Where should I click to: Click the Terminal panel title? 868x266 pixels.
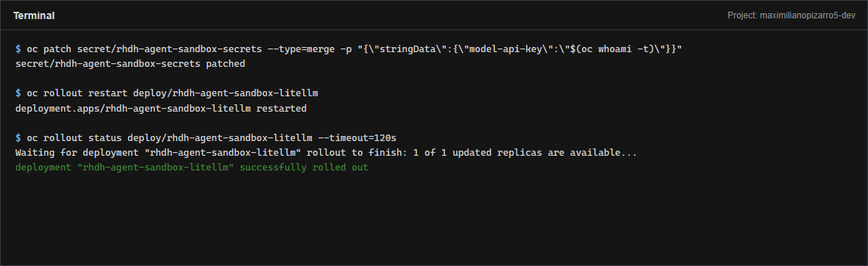pyautogui.click(x=34, y=15)
